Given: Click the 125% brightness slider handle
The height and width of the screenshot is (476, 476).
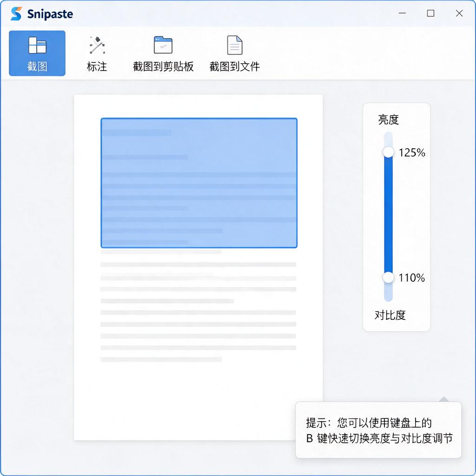Looking at the screenshot, I should coord(388,152).
